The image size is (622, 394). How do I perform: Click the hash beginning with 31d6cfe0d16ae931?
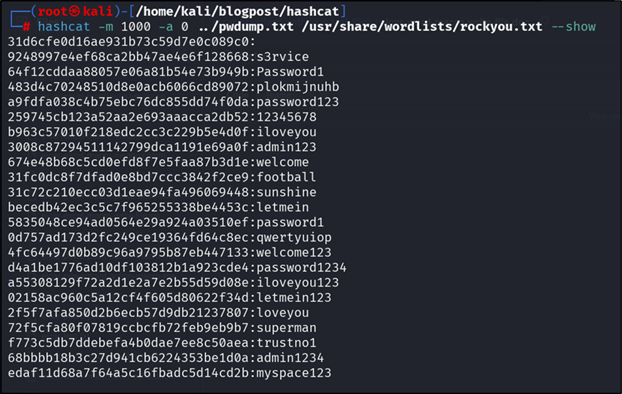[128, 42]
